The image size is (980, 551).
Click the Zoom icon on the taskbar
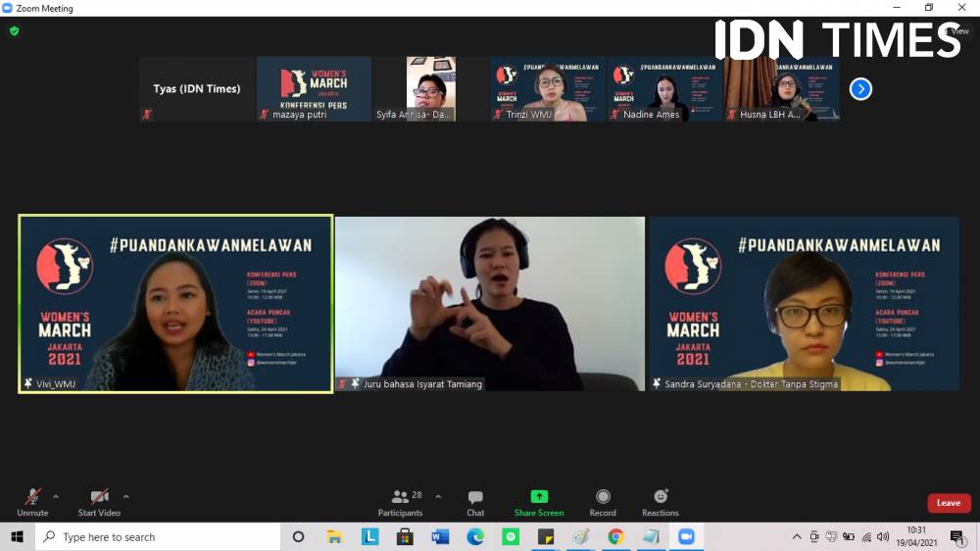(x=686, y=537)
